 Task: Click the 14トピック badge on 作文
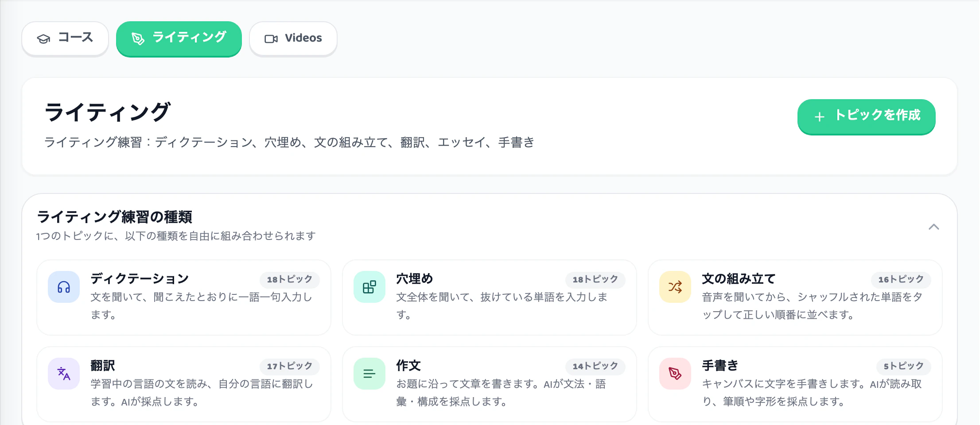click(x=595, y=366)
